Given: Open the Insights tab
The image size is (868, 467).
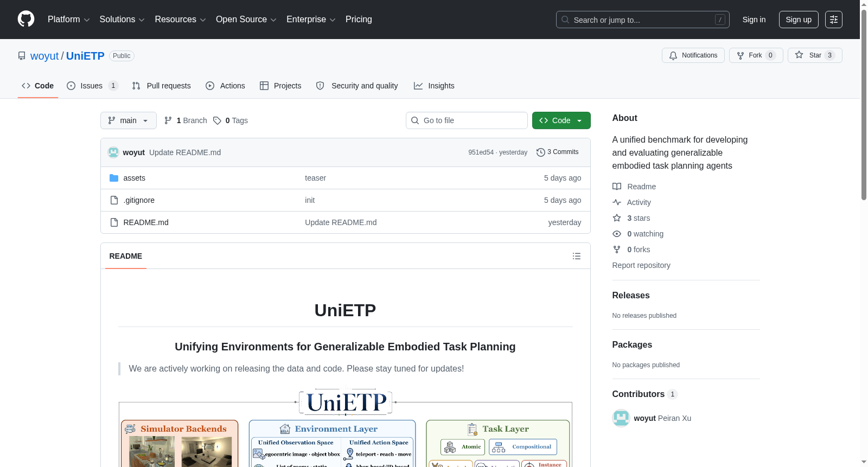Looking at the screenshot, I should click(x=434, y=86).
